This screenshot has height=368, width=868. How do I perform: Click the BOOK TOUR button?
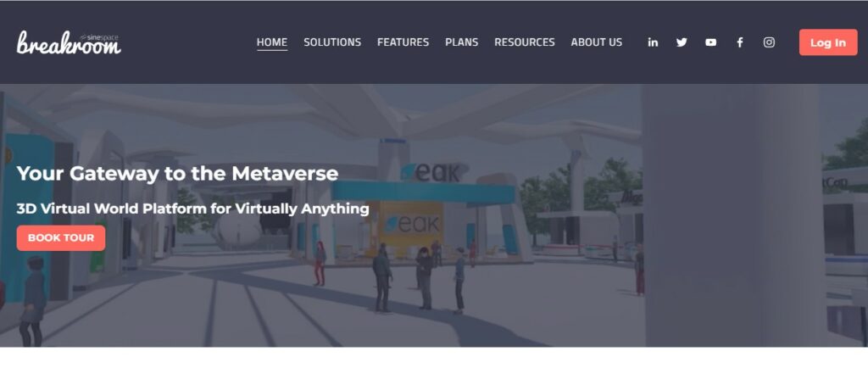[x=61, y=238]
